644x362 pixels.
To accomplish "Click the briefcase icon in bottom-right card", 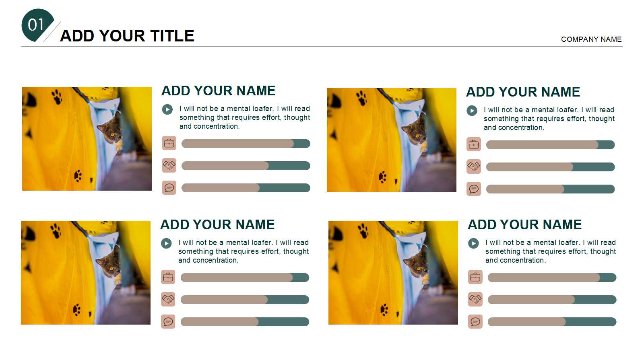I will click(x=475, y=277).
